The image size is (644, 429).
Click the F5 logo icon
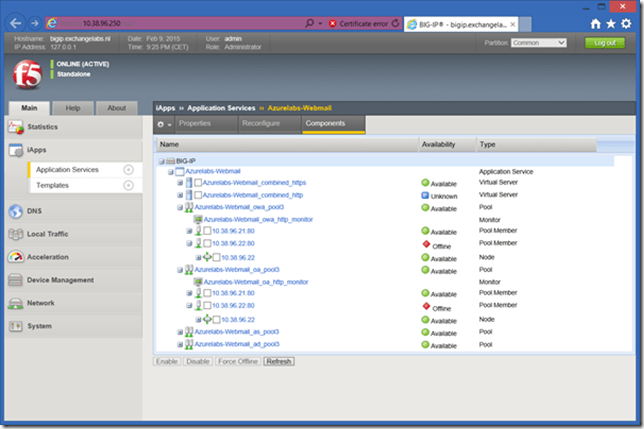point(27,72)
